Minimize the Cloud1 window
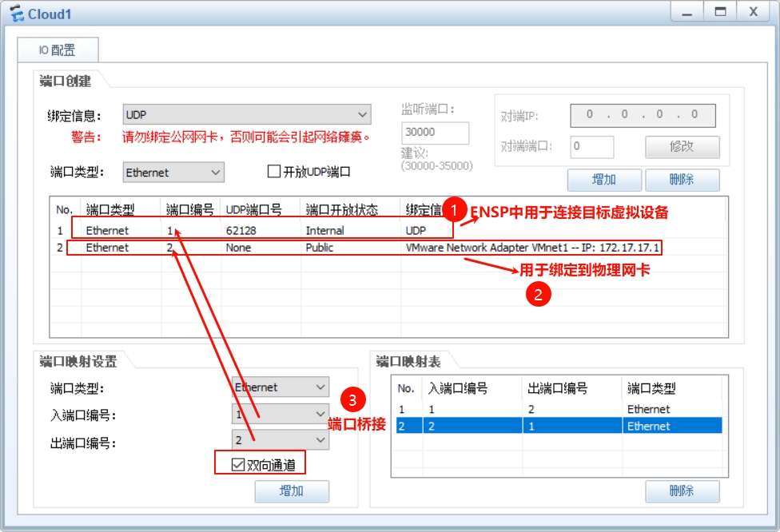 [687, 11]
